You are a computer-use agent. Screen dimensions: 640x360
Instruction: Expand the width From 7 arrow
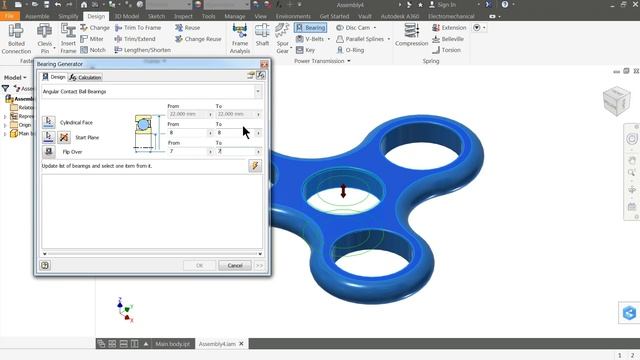(x=210, y=151)
